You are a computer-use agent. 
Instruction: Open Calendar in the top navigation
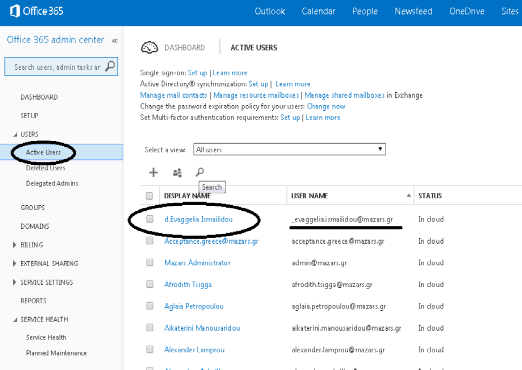318,11
